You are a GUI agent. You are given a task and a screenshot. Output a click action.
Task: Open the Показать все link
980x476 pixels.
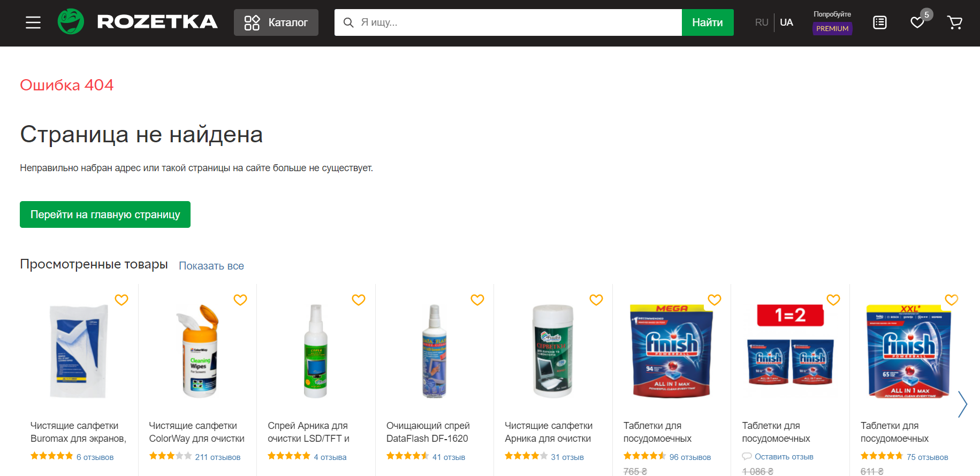click(x=211, y=266)
